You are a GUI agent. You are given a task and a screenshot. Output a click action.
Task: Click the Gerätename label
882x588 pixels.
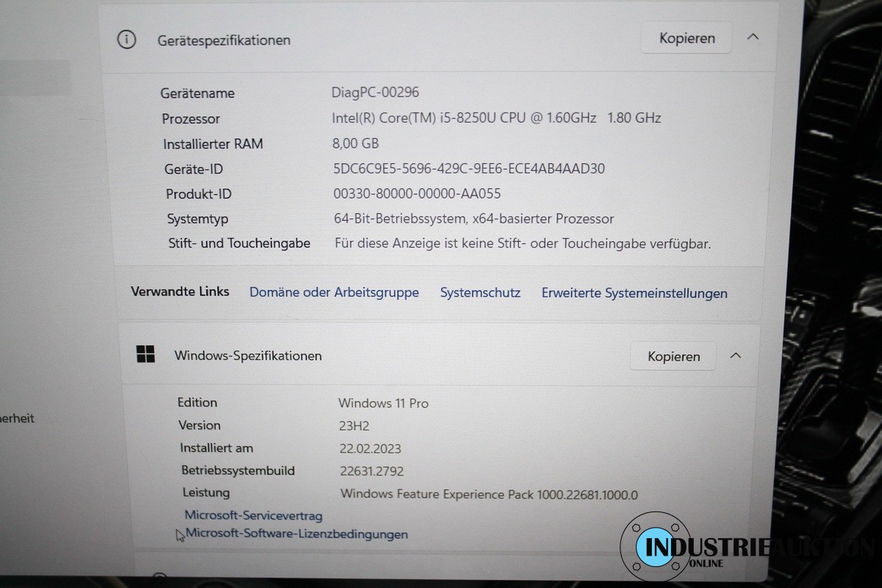(x=198, y=93)
